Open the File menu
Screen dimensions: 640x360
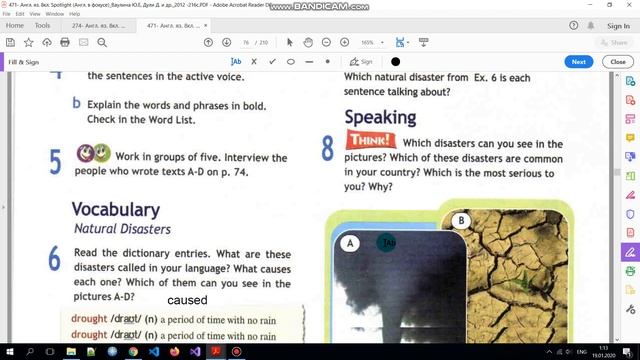tap(6, 14)
